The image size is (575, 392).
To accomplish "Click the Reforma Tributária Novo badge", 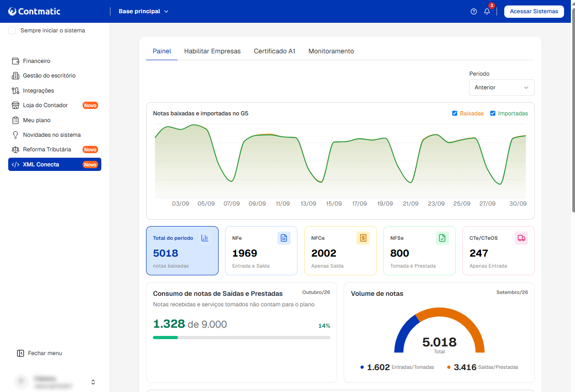I will point(90,150).
